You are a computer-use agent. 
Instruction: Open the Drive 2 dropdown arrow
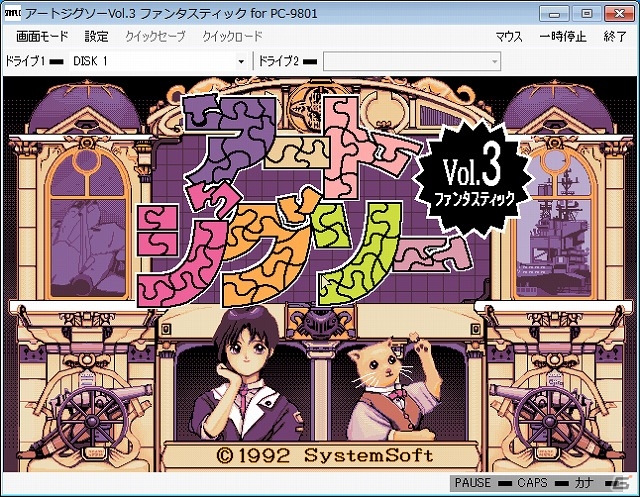(x=494, y=62)
